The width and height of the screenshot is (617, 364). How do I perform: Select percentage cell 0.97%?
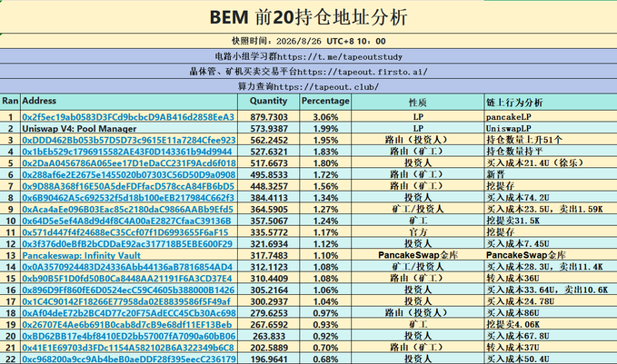[325, 313]
